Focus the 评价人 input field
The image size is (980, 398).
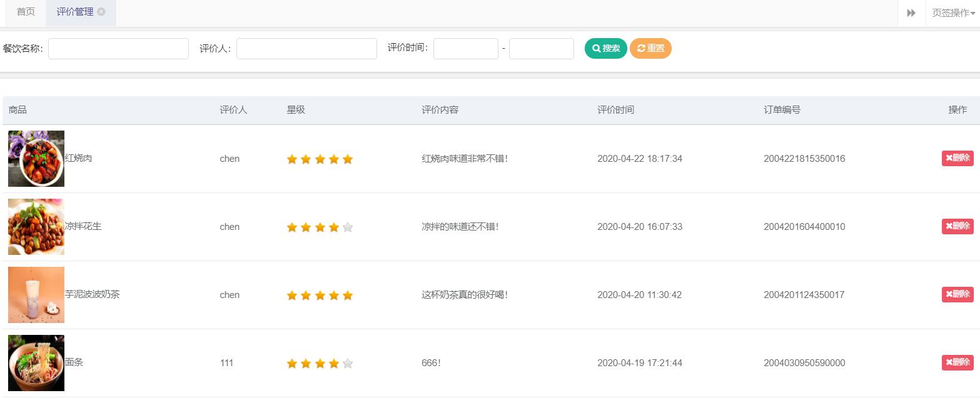click(306, 49)
